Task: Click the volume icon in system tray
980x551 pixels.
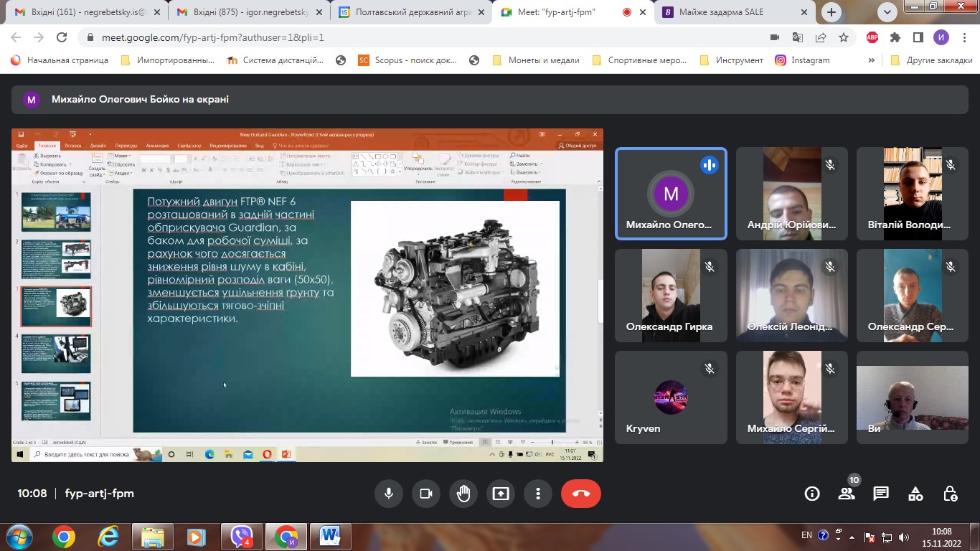Action: [903, 536]
